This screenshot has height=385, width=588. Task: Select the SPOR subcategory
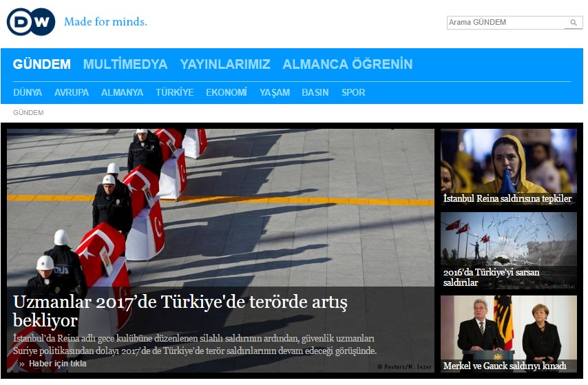(x=353, y=92)
